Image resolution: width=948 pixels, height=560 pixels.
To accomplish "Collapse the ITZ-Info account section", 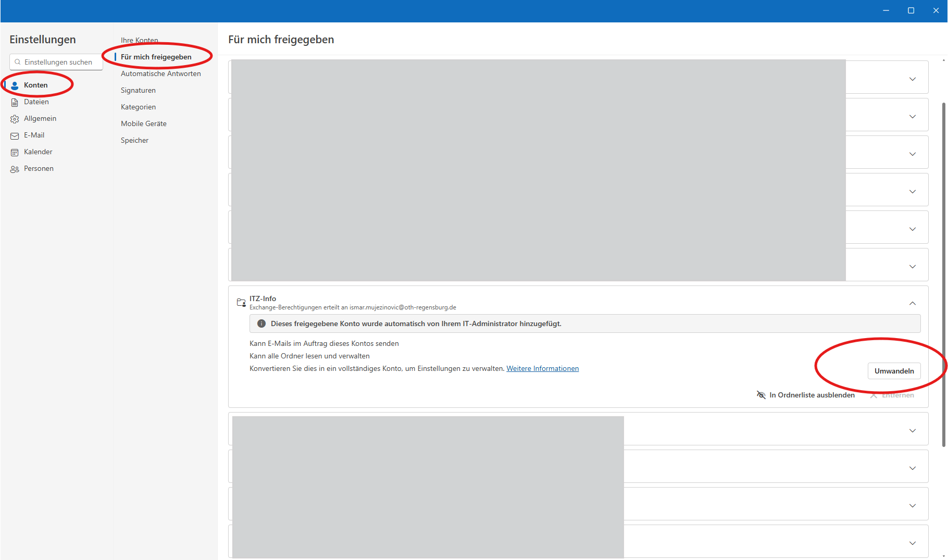I will coord(912,303).
